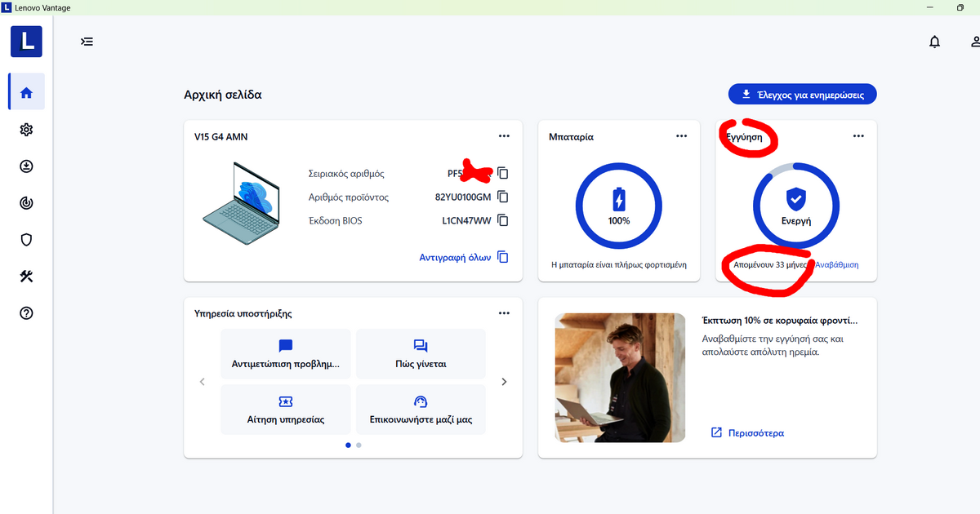Viewport: 980px width, 514px height.
Task: Click Περισσότερα link in promo card
Action: (747, 433)
